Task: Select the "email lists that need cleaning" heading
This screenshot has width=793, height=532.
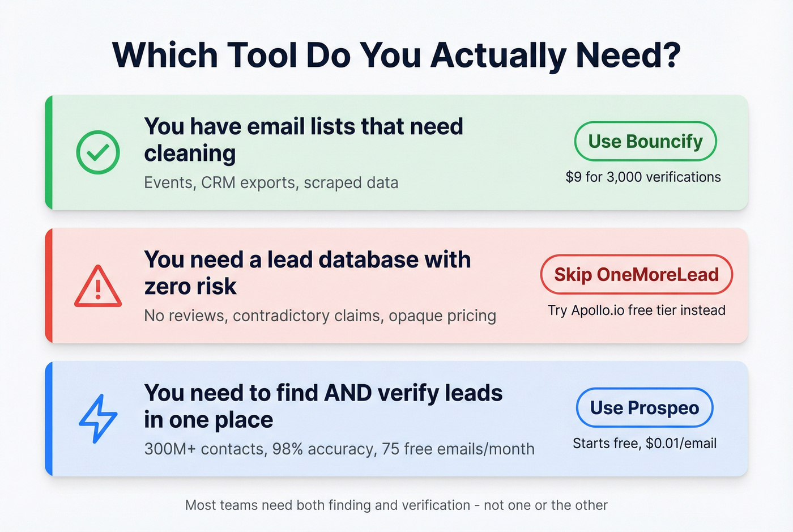Action: (x=304, y=139)
